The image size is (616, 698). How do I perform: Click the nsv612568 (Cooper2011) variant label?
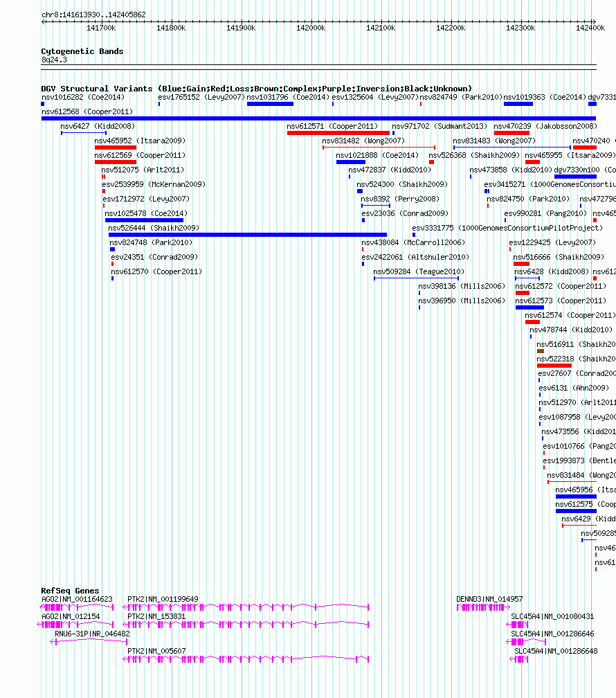point(87,111)
